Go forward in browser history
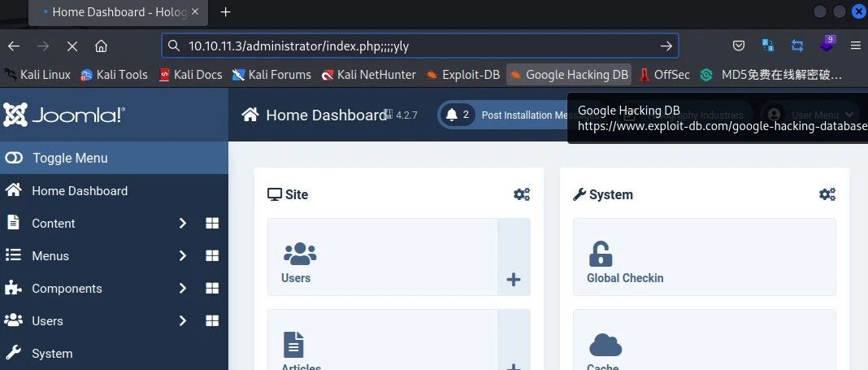 42,46
